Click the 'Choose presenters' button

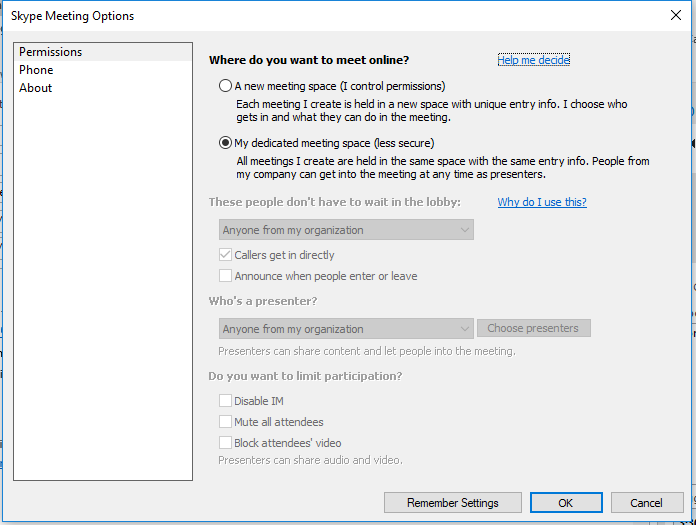[x=534, y=328]
